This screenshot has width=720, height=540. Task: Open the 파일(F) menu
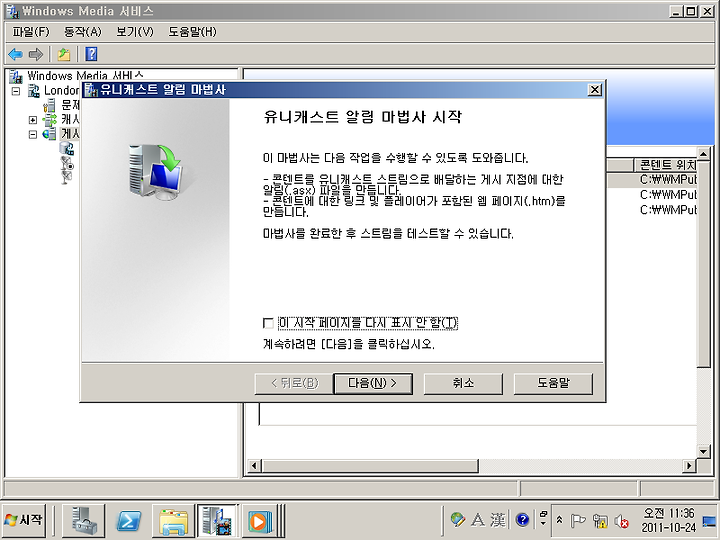[31, 32]
